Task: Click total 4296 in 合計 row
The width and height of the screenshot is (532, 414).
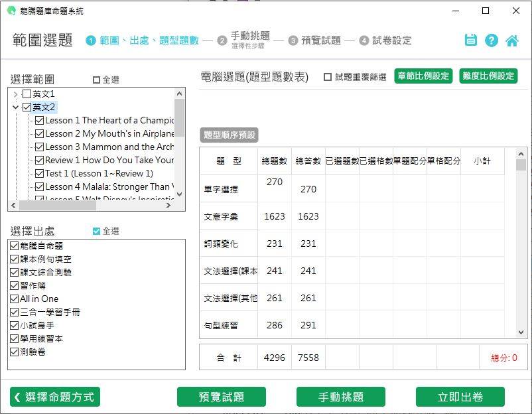Action: tap(275, 358)
